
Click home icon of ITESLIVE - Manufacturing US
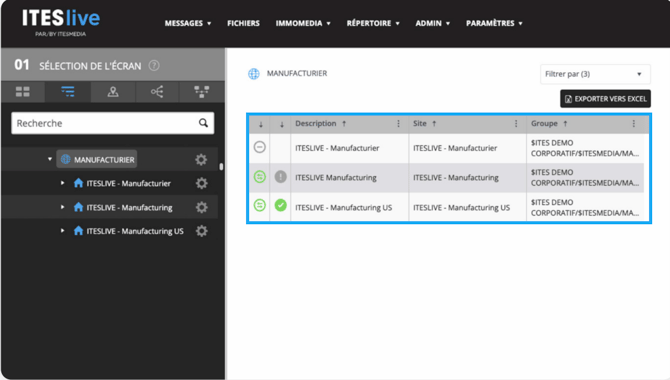78,231
